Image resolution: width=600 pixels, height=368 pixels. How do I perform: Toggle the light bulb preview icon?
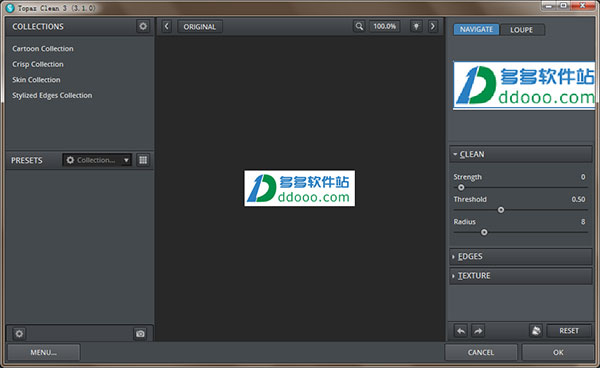(x=416, y=26)
